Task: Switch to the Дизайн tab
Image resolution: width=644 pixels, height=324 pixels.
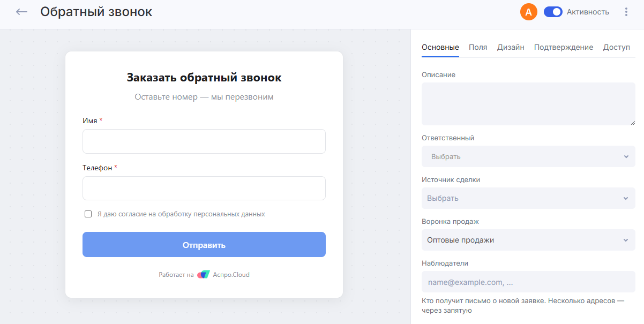Action: 511,47
